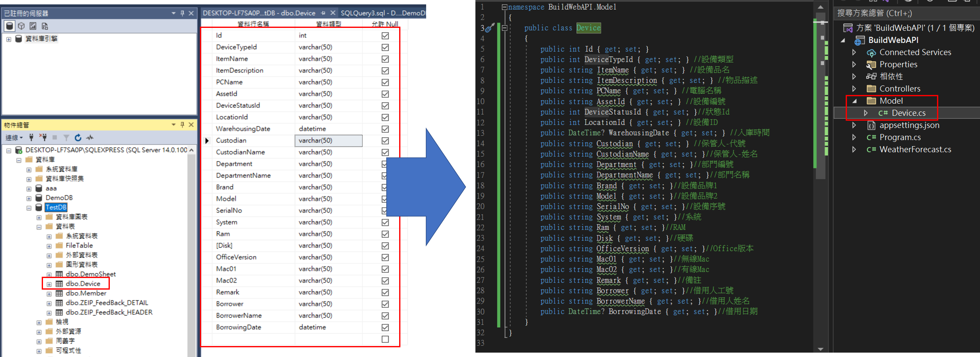
Task: Expand Device.cs node in Solution Explorer
Action: 865,113
